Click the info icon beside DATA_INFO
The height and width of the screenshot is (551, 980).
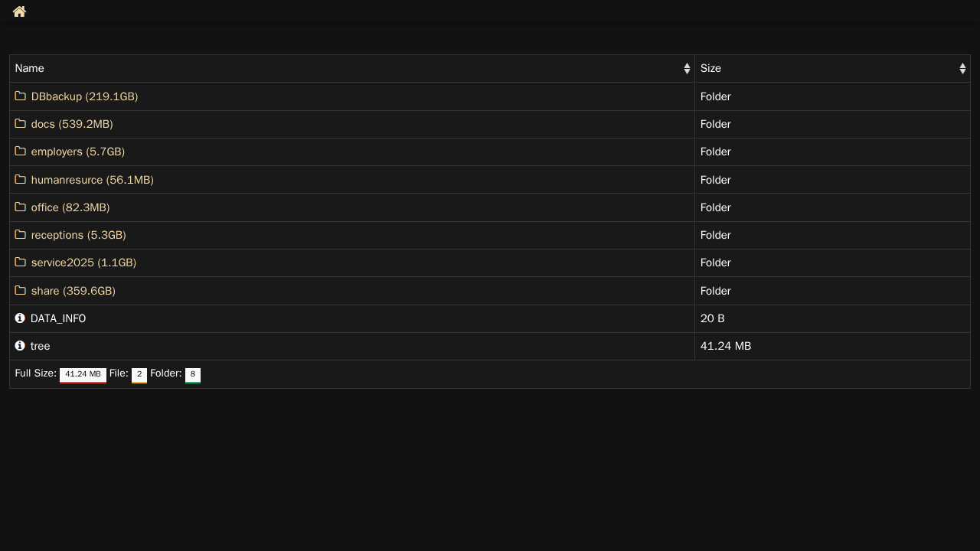coord(20,318)
